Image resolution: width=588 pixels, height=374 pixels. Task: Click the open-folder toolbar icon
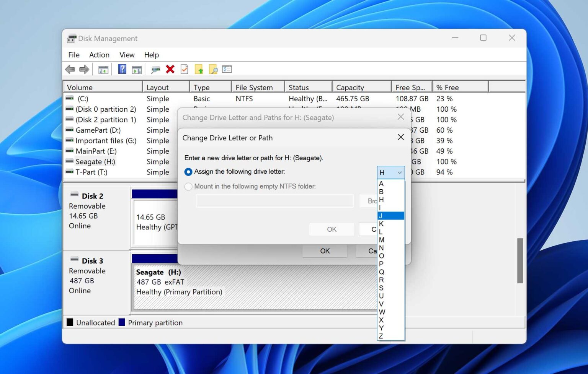pyautogui.click(x=199, y=69)
